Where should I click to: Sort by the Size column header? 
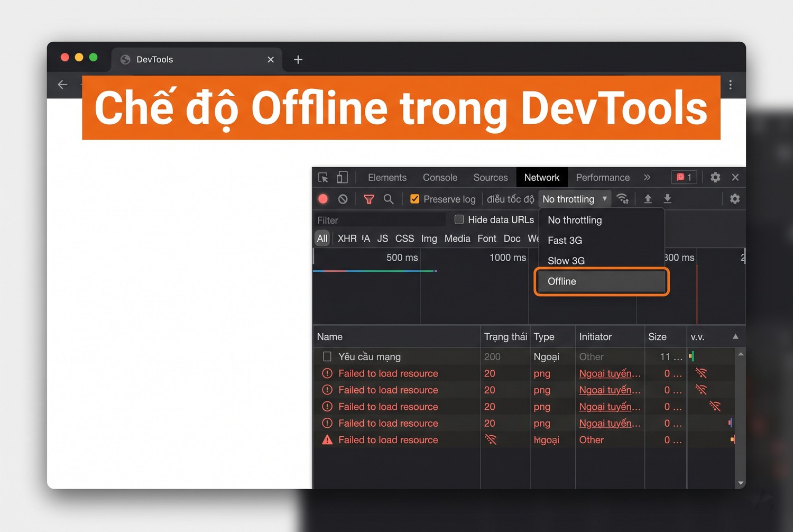[x=666, y=337]
